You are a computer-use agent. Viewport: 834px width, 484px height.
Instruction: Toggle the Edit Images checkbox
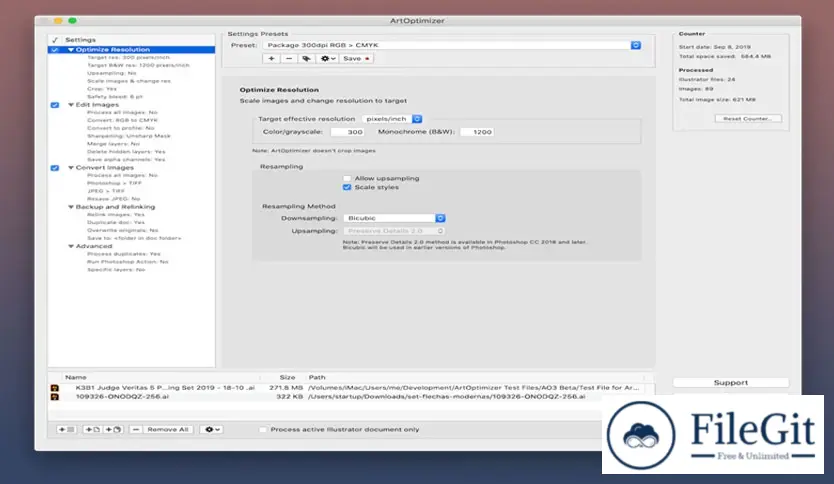pos(55,105)
